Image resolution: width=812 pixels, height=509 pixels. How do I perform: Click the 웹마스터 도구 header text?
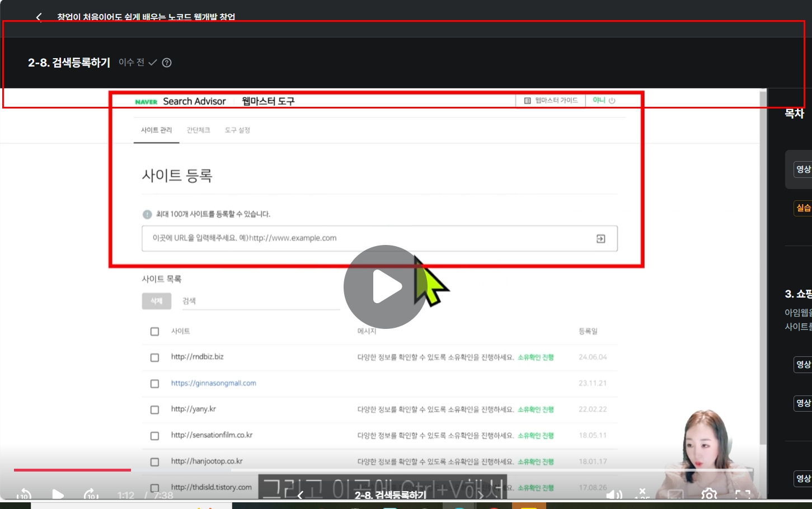[268, 101]
